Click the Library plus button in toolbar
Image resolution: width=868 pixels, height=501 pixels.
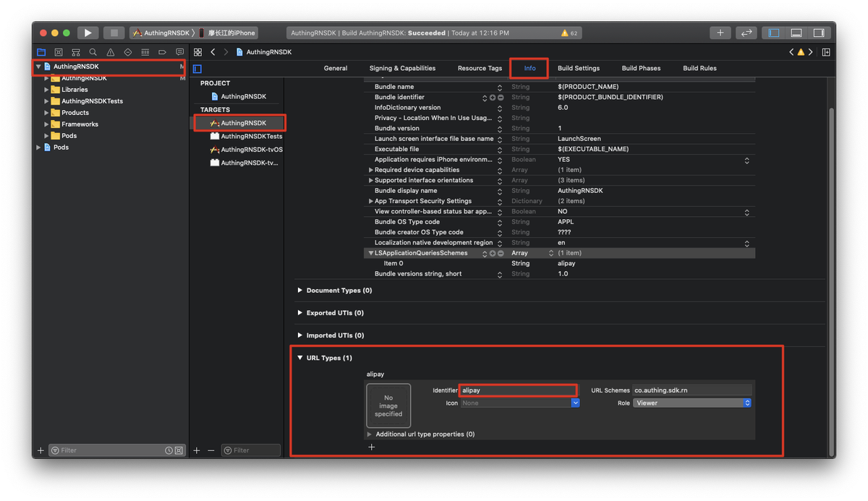720,33
